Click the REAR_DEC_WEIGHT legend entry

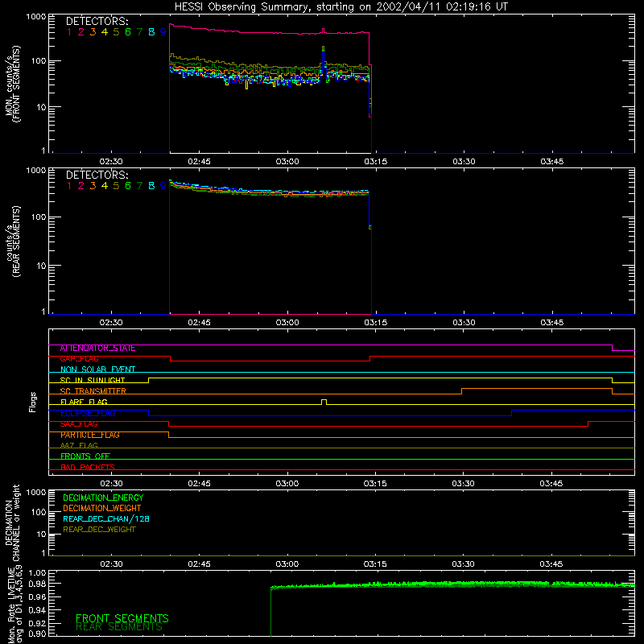click(x=99, y=530)
